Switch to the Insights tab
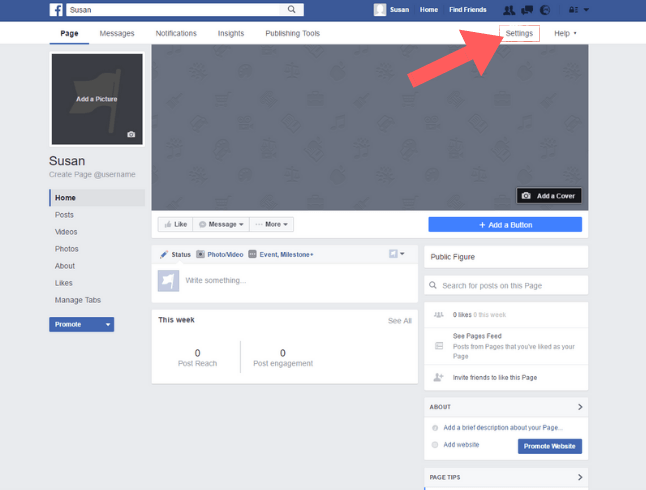This screenshot has height=490, width=646. [x=230, y=33]
